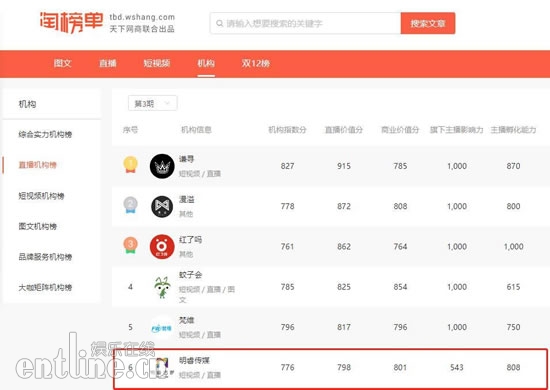The image size is (550, 390).
Task: Open the 蚊子会 agency name
Action: [190, 275]
